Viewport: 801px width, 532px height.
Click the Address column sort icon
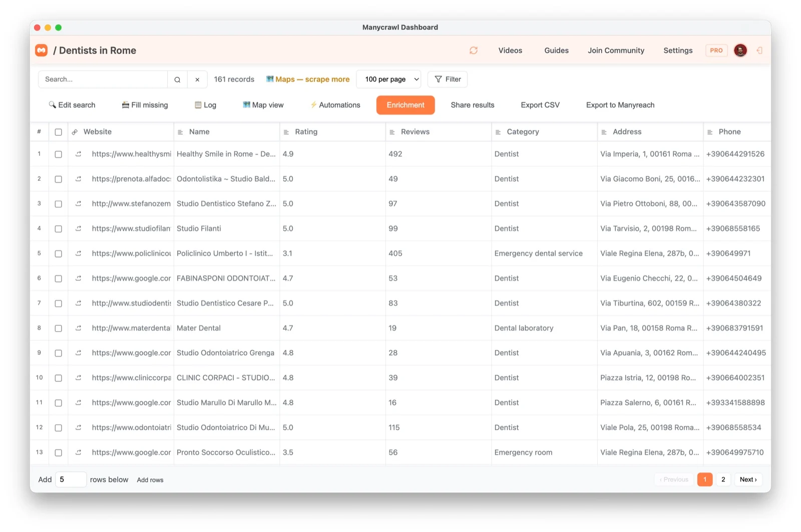pos(604,132)
